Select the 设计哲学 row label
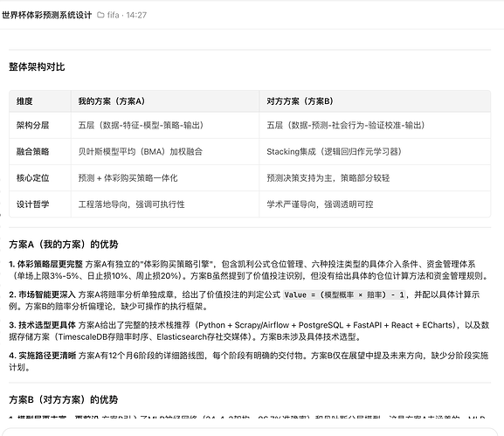The width and height of the screenshot is (504, 436). (x=32, y=204)
